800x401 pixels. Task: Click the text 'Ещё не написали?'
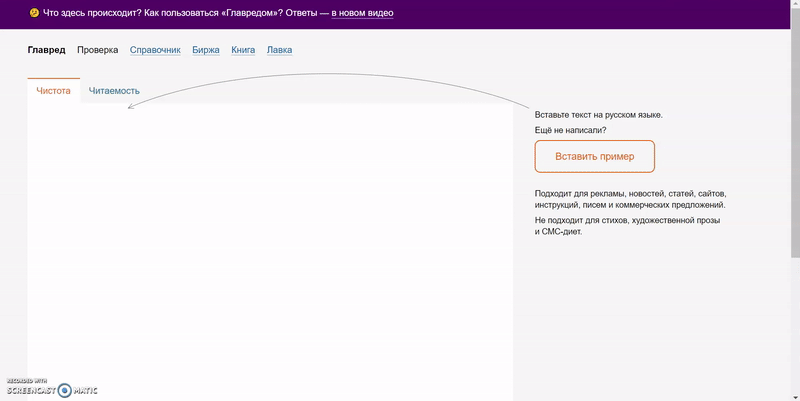point(570,130)
